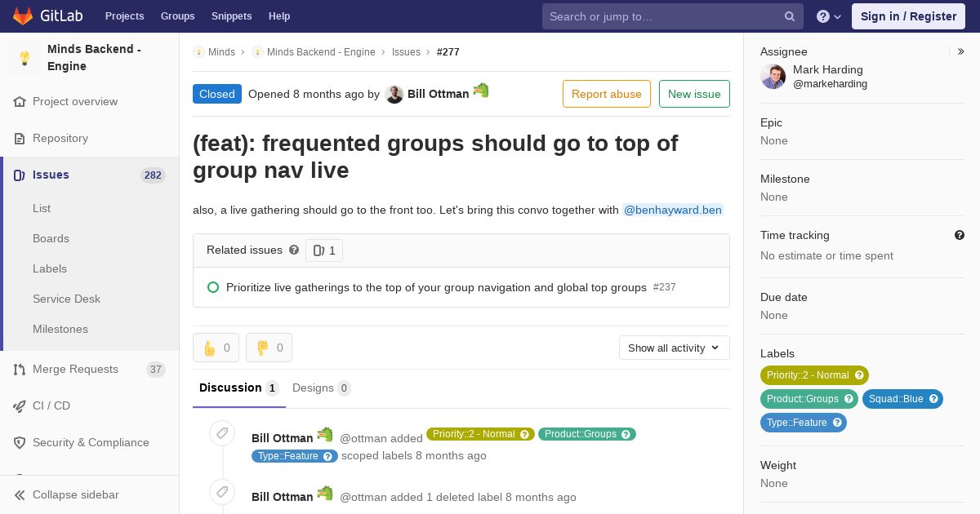The image size is (980, 514).
Task: Click the Report abuse button
Action: tap(607, 94)
